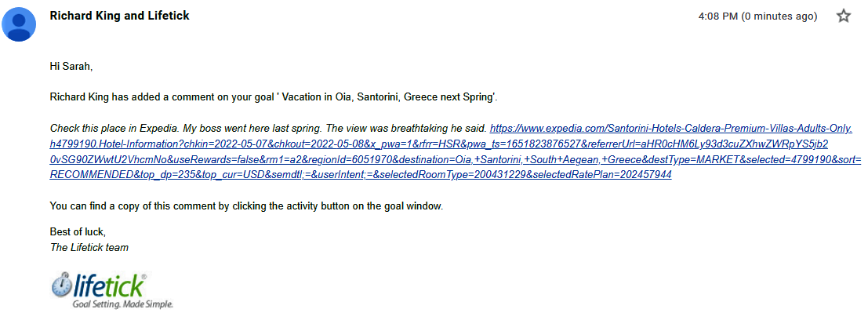Image resolution: width=868 pixels, height=313 pixels.
Task: Select sender name Richard King and Lifetick
Action: (x=119, y=16)
